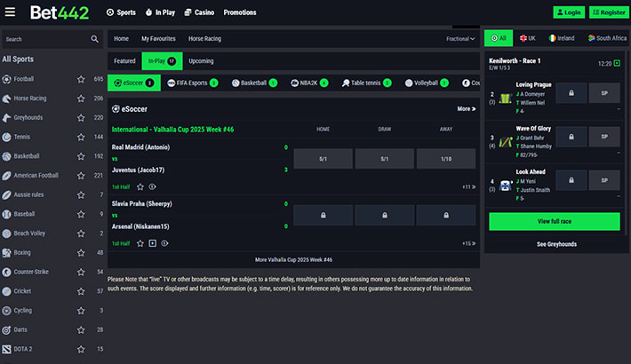
Task: Click into the Search field
Action: 52,39
